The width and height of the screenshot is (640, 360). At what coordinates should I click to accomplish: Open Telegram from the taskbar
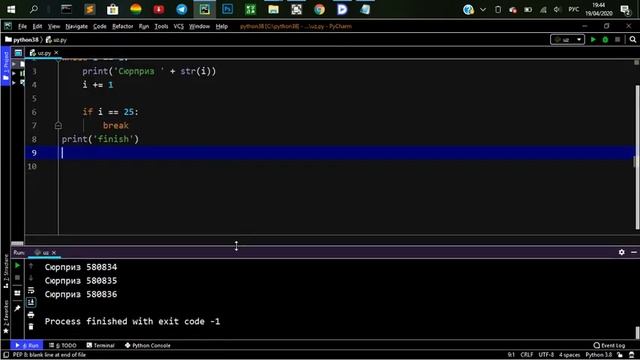tap(182, 9)
